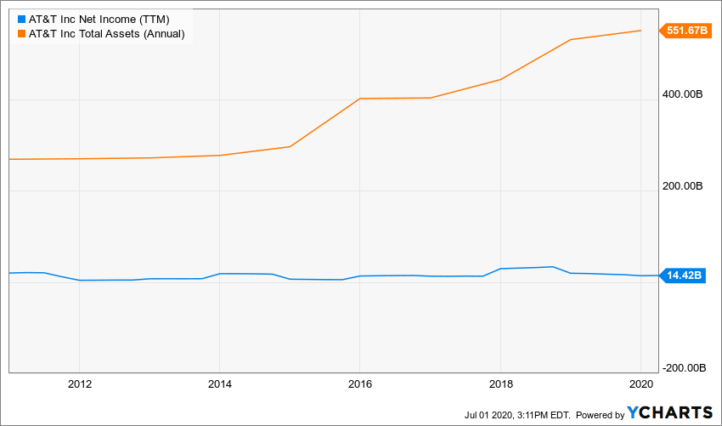Click the 400.00B y-axis label

tap(682, 94)
